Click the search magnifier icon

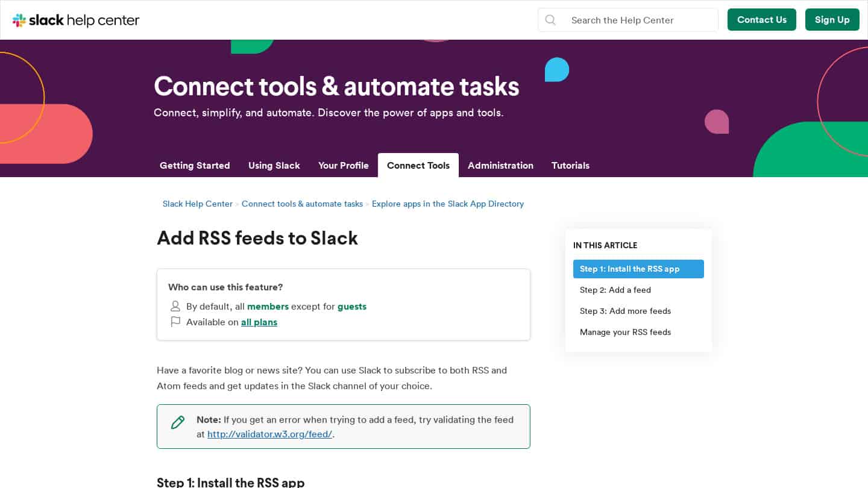click(x=550, y=20)
